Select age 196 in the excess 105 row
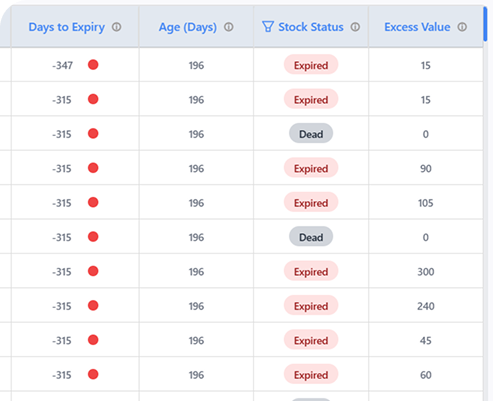493x401 pixels. click(x=196, y=203)
